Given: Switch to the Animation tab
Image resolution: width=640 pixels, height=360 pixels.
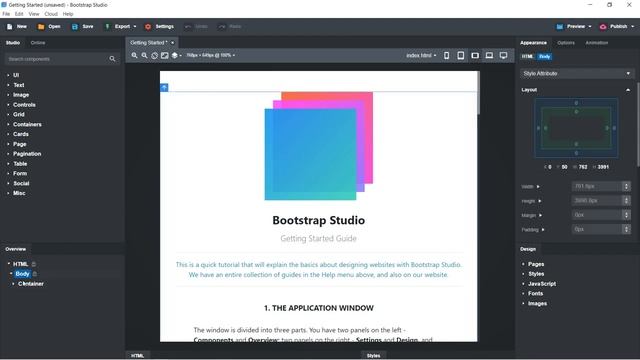Looking at the screenshot, I should (x=596, y=43).
